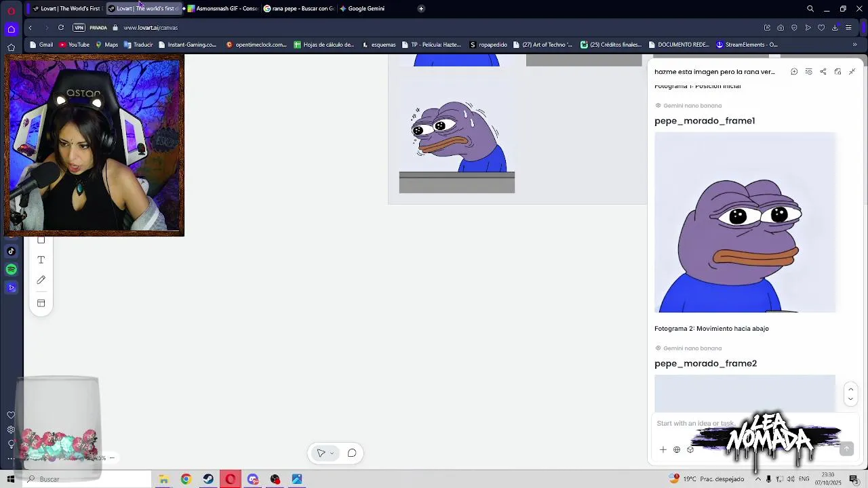Open chat history list icon

808,72
